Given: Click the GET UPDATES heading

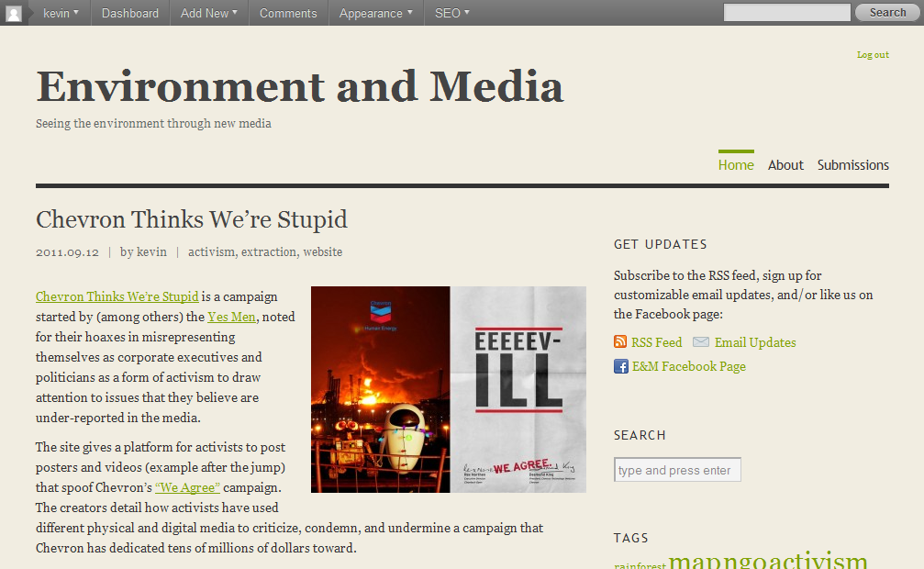Looking at the screenshot, I should [660, 245].
